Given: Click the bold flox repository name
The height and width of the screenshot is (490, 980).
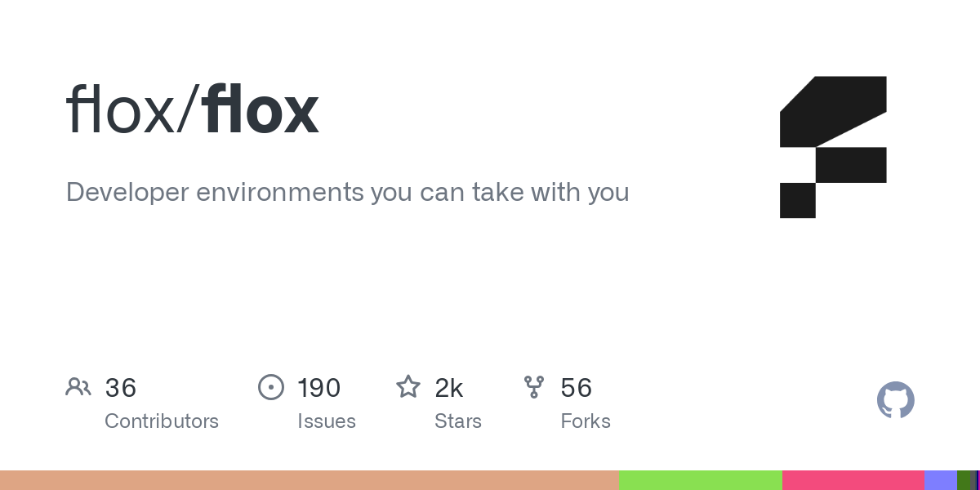Looking at the screenshot, I should [261, 110].
